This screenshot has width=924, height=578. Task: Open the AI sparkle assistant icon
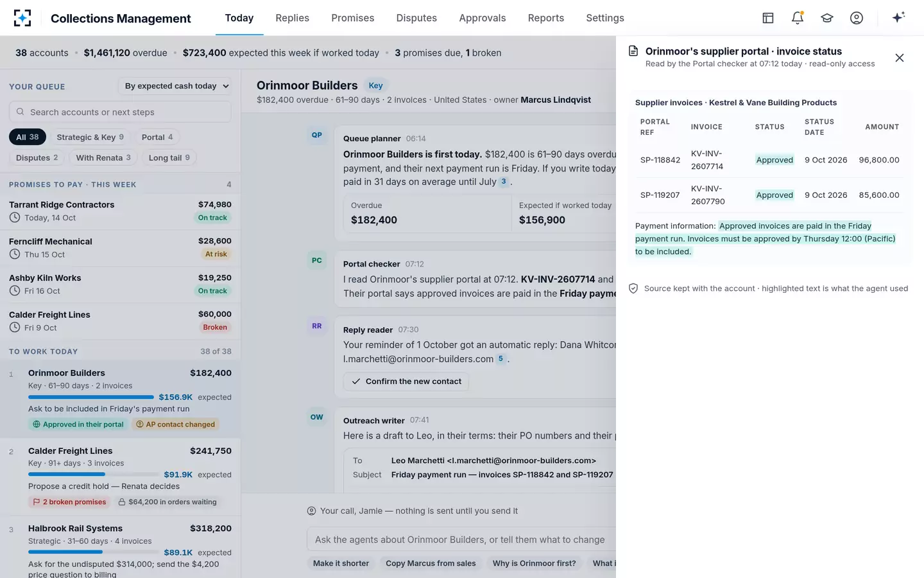(898, 17)
